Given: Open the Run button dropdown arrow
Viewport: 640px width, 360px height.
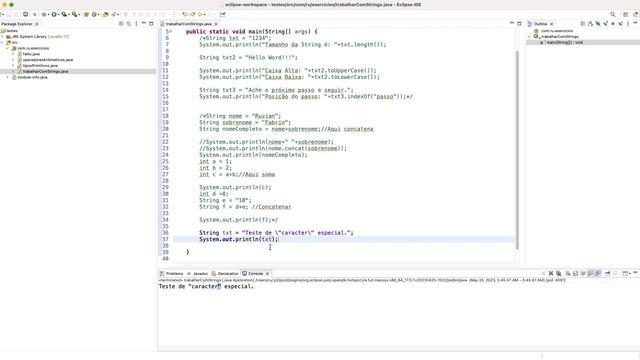Looking at the screenshot, I should [58, 14].
